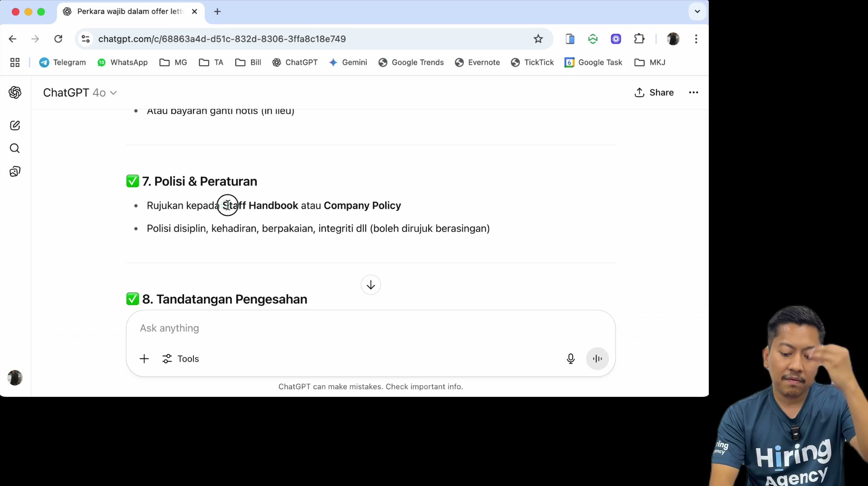Expand the ChatGPT 4o model selector

(x=80, y=93)
